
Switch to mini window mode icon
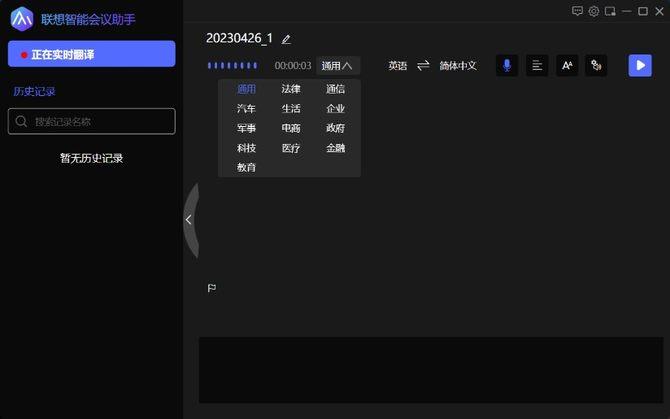(610, 11)
